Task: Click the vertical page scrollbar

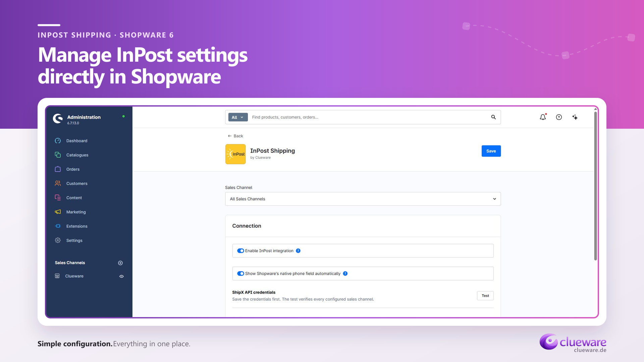Action: 595,186
